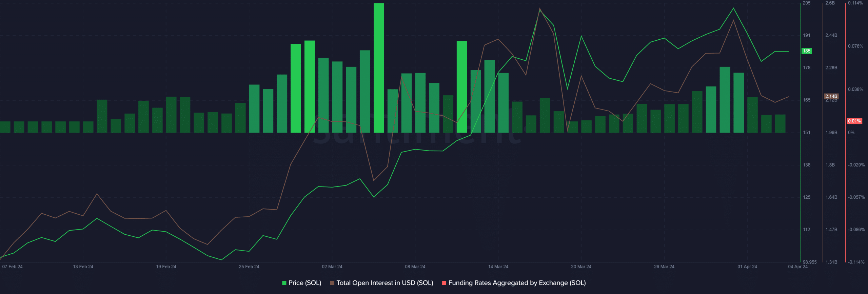Viewport: 868px width, 294px height.
Task: Select the 26 Mar 24 date label
Action: 664,267
